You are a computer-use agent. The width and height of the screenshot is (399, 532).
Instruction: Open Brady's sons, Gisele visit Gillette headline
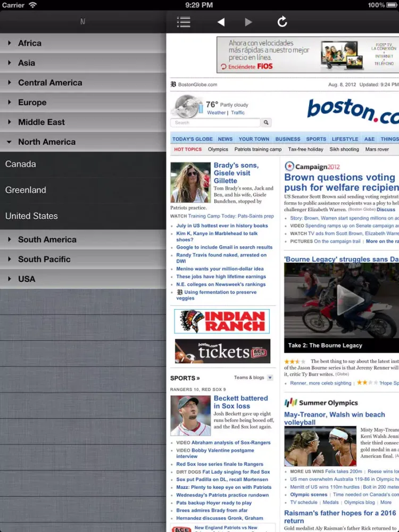[236, 173]
